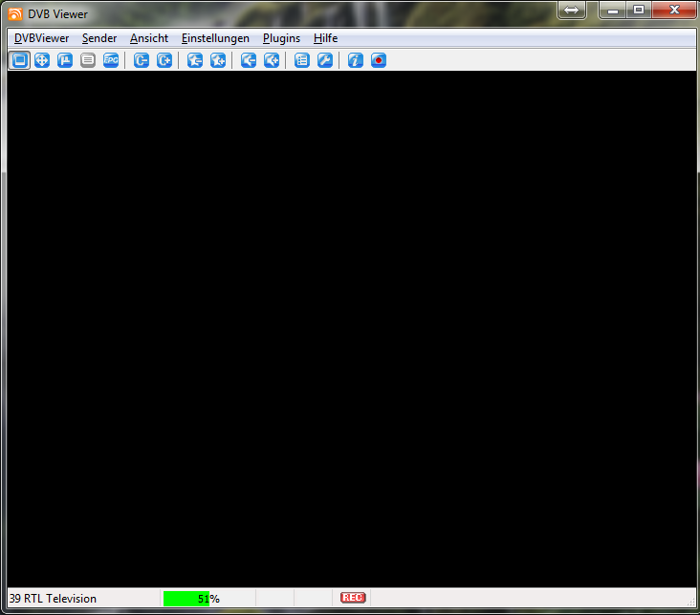Open the Ansicht menu
This screenshot has width=700, height=615.
[x=149, y=38]
